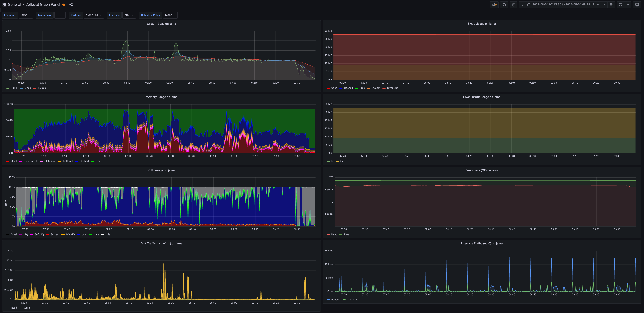Toggle 1 min series in System Load legend
This screenshot has height=313, width=644.
pyautogui.click(x=14, y=88)
